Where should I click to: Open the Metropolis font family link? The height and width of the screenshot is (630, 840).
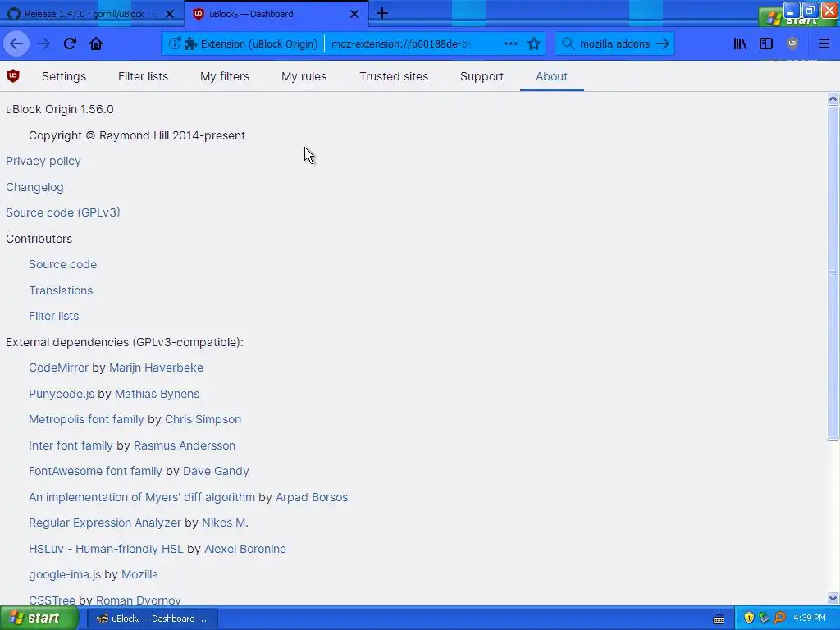point(86,419)
